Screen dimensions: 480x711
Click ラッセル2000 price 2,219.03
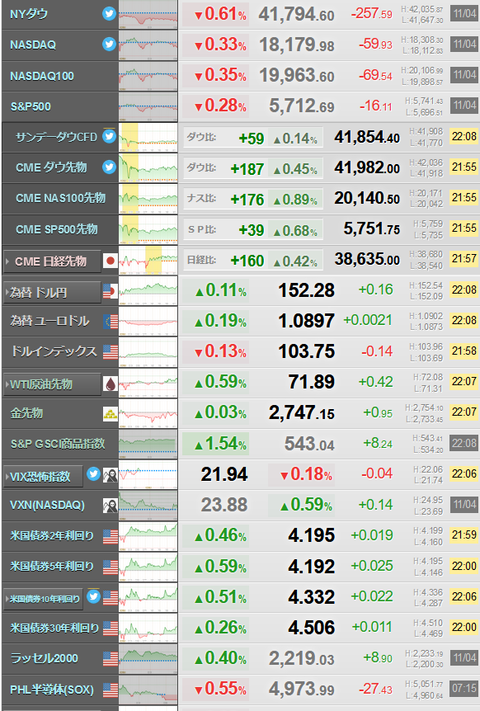pyautogui.click(x=301, y=658)
